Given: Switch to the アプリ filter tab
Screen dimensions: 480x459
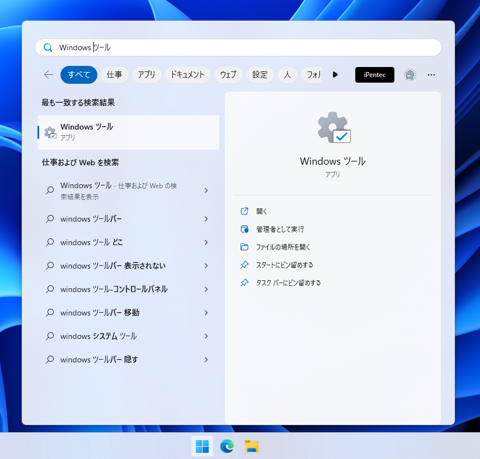Looking at the screenshot, I should click(147, 75).
